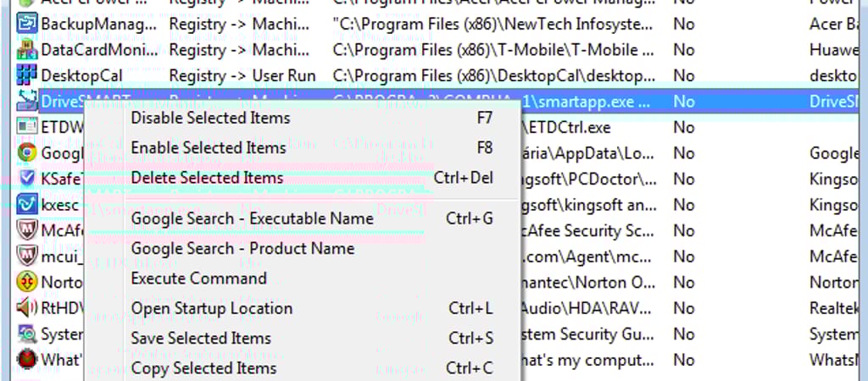Select Google Search - Product Name
868x381 pixels.
coord(242,249)
